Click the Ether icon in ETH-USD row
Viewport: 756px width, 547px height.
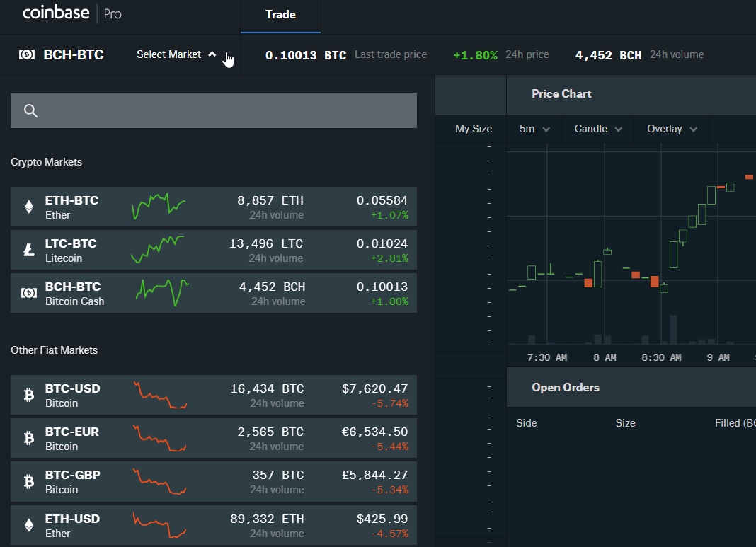coord(29,525)
